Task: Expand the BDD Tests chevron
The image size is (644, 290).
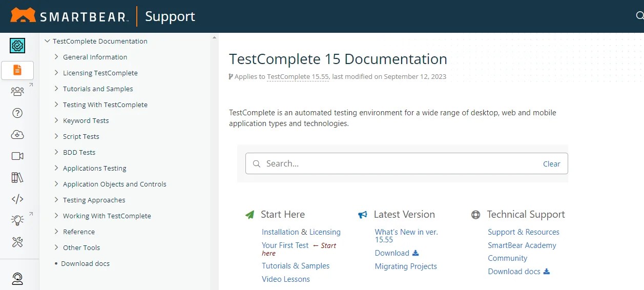Action: click(56, 152)
